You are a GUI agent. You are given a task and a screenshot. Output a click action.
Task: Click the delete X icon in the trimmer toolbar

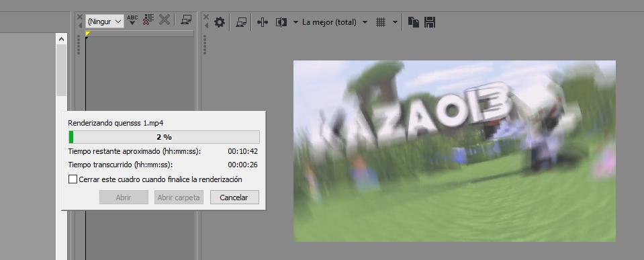click(x=165, y=19)
